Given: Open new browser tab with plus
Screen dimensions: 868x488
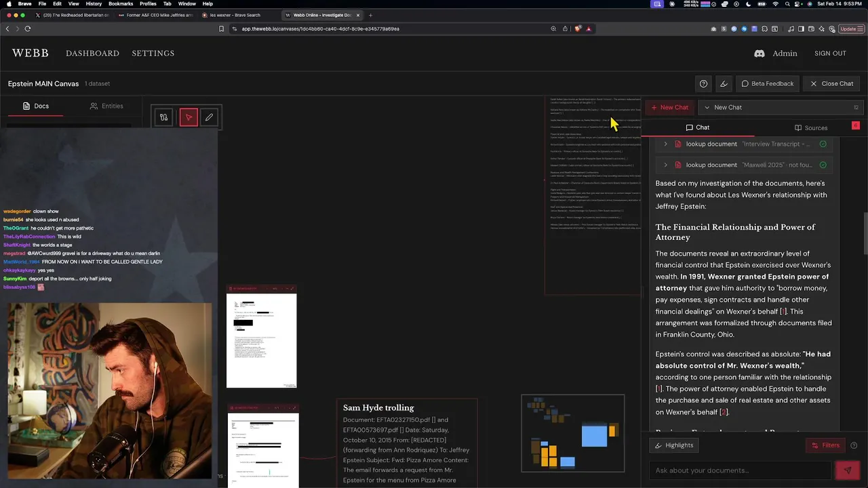Looking at the screenshot, I should pos(370,15).
